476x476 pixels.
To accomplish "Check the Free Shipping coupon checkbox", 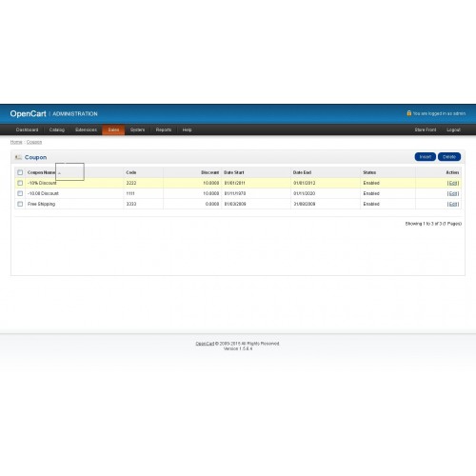I will [20, 204].
